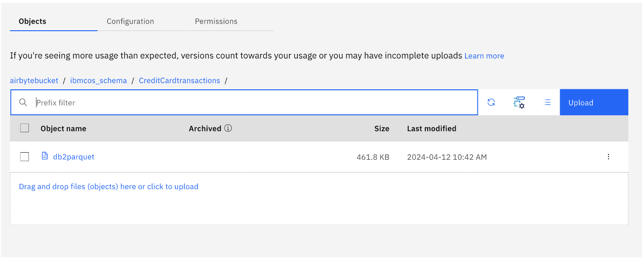This screenshot has height=259, width=644.
Task: Follow the Learn more link
Action: click(x=484, y=56)
